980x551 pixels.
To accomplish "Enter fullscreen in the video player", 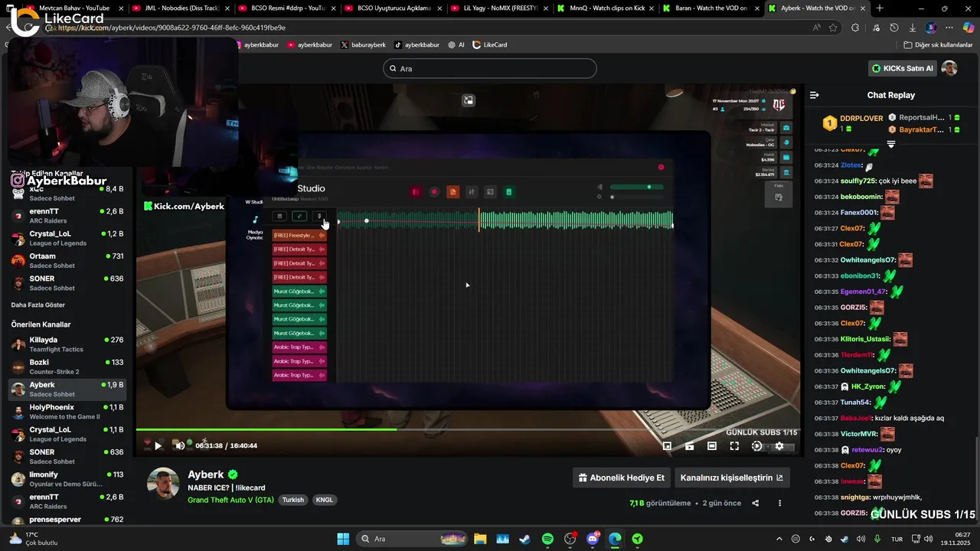I will pos(734,446).
